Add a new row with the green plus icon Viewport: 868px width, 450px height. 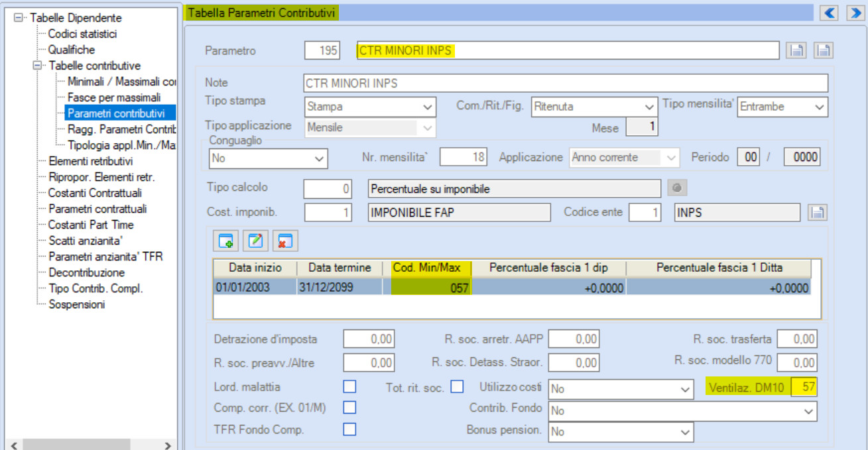[x=225, y=241]
